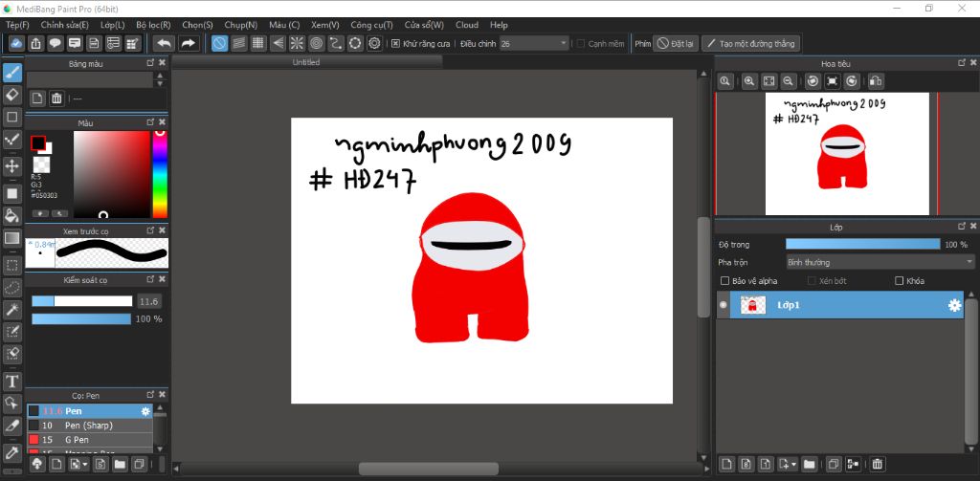Screen dimensions: 980x481
Task: Adjust Độ trong opacity slider
Action: (x=862, y=244)
